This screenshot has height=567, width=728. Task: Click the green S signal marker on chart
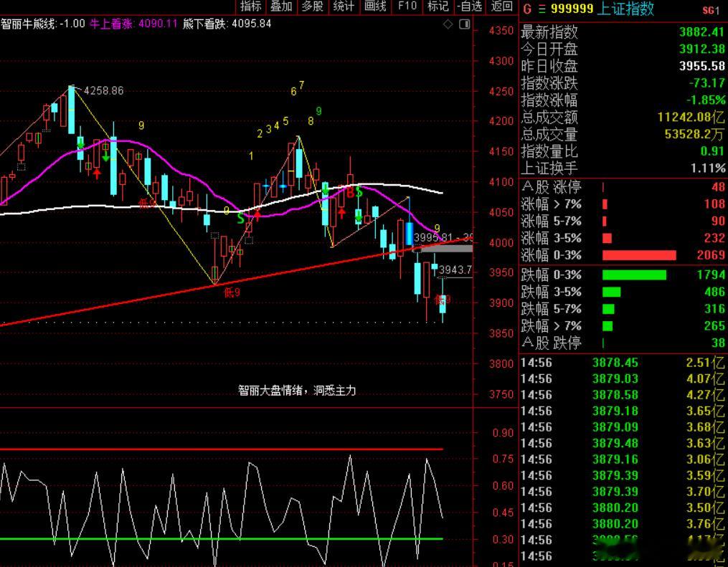[240, 218]
